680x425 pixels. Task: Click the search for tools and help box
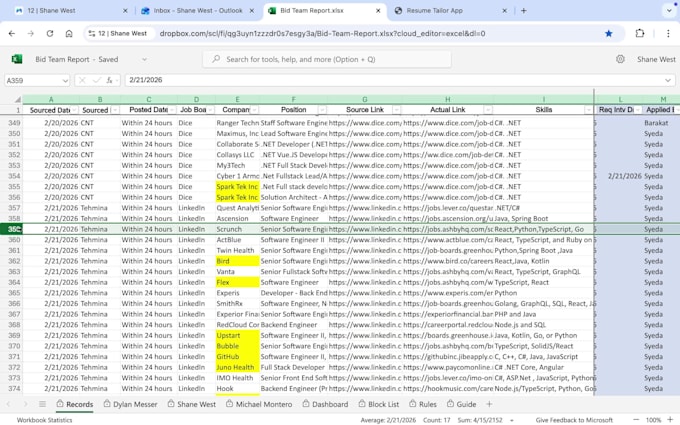coord(327,59)
